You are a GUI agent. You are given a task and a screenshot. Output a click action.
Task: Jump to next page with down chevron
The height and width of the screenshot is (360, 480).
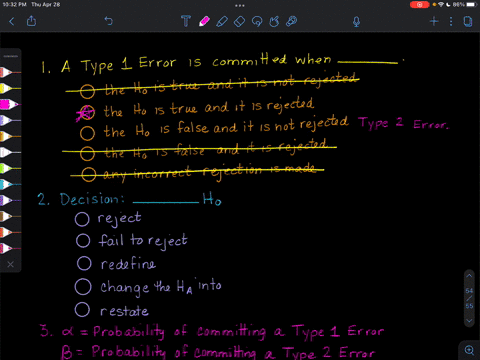tap(469, 321)
